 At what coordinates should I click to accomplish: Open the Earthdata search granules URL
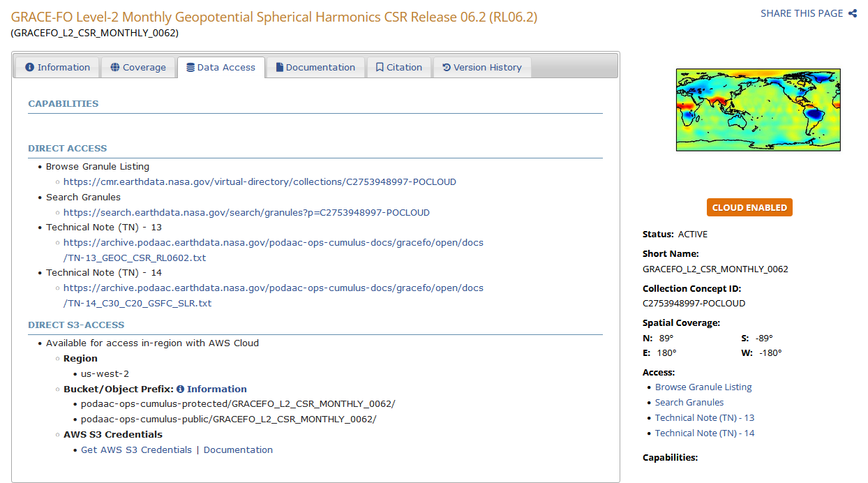pyautogui.click(x=246, y=213)
